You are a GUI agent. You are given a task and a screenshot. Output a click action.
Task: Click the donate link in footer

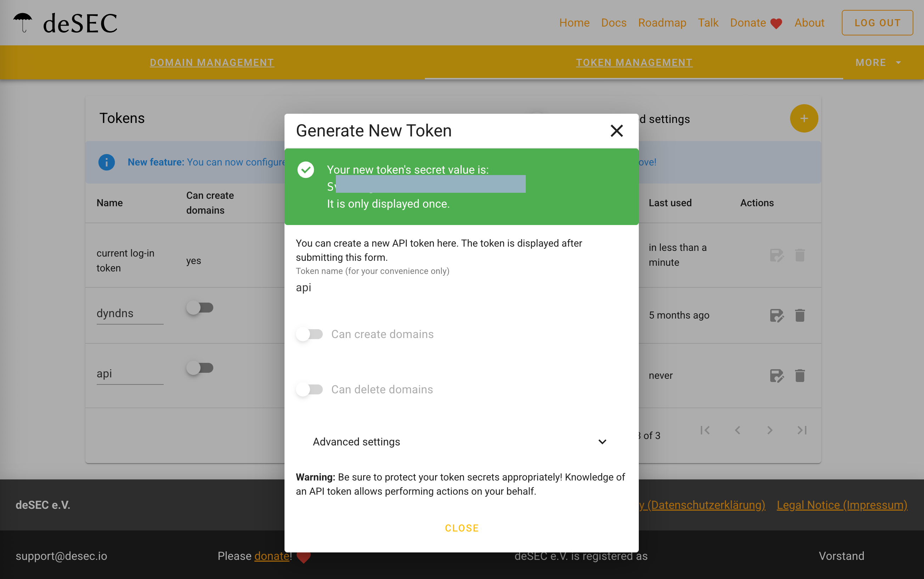[x=272, y=556]
